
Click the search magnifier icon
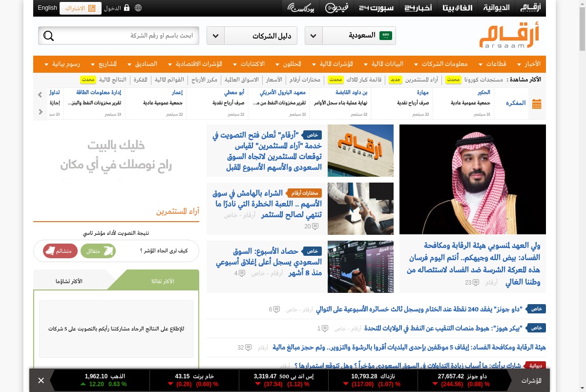48,36
